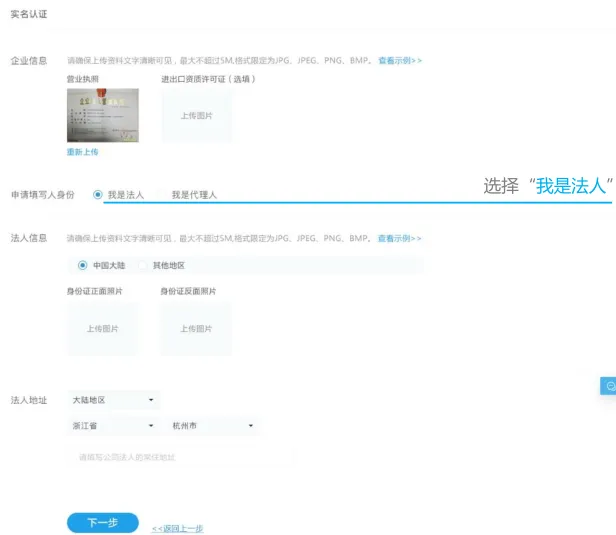
Task: Focus the legal person address input field
Action: coord(181,457)
